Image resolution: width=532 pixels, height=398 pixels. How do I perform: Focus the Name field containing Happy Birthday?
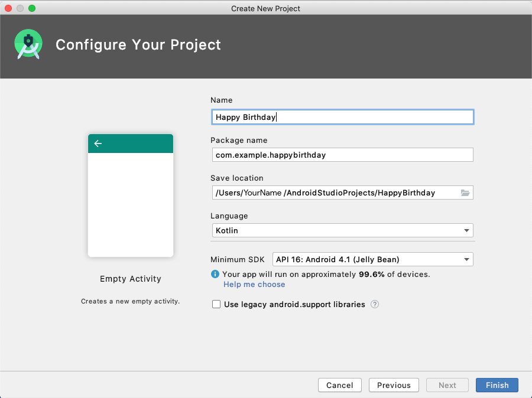(x=342, y=117)
